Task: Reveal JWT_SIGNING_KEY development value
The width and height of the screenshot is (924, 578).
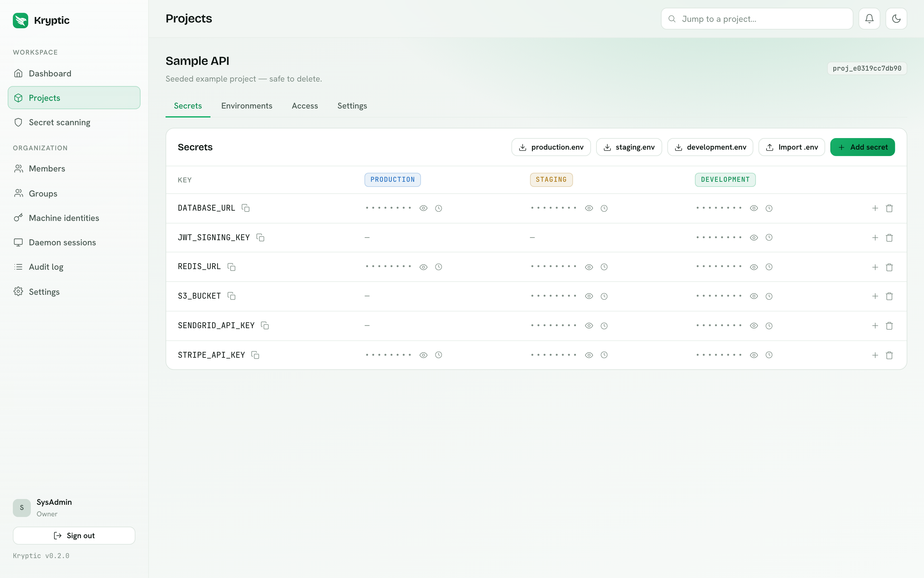Action: (754, 237)
